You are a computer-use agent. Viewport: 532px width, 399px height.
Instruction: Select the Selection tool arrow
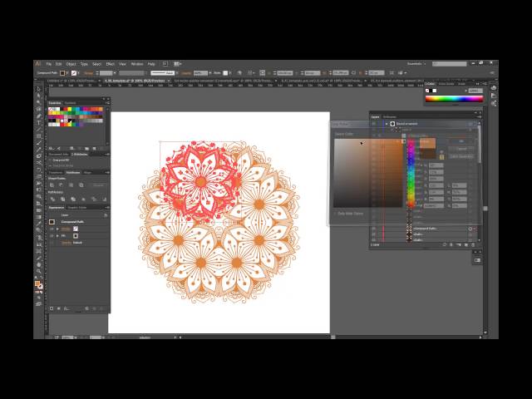click(39, 89)
